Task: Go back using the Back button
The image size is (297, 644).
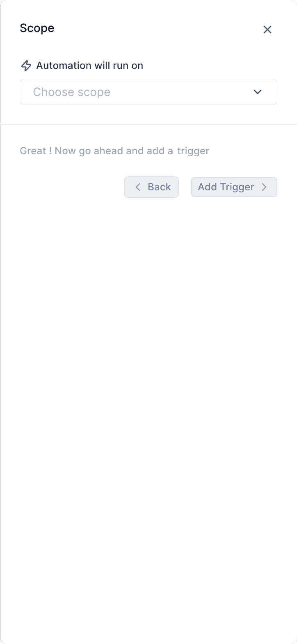Action: click(151, 187)
